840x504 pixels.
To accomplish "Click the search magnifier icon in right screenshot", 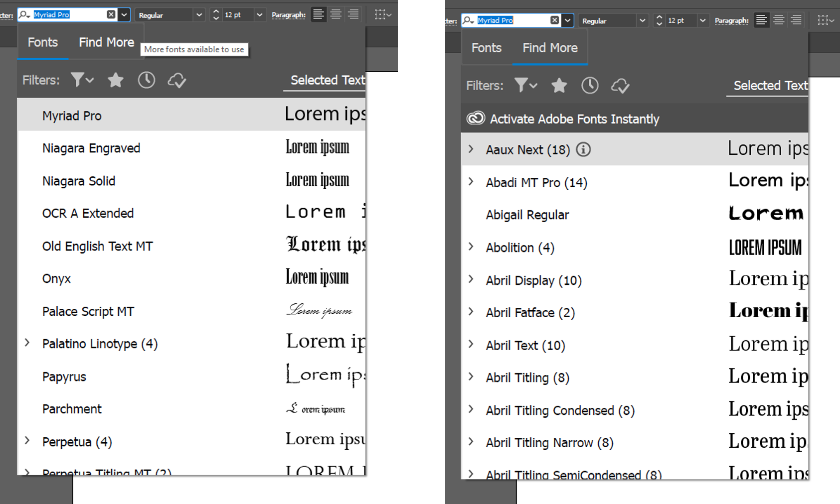I will coord(468,20).
